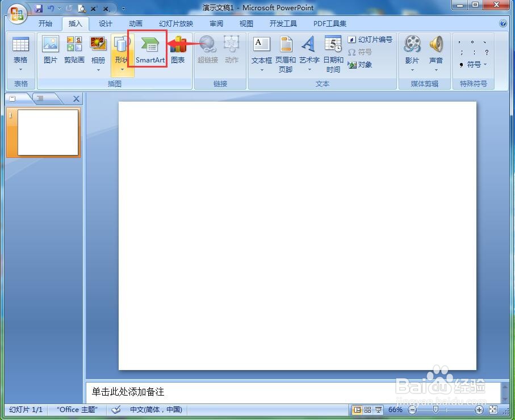Click the zoom slider handle
This screenshot has height=420, width=515.
[x=436, y=410]
